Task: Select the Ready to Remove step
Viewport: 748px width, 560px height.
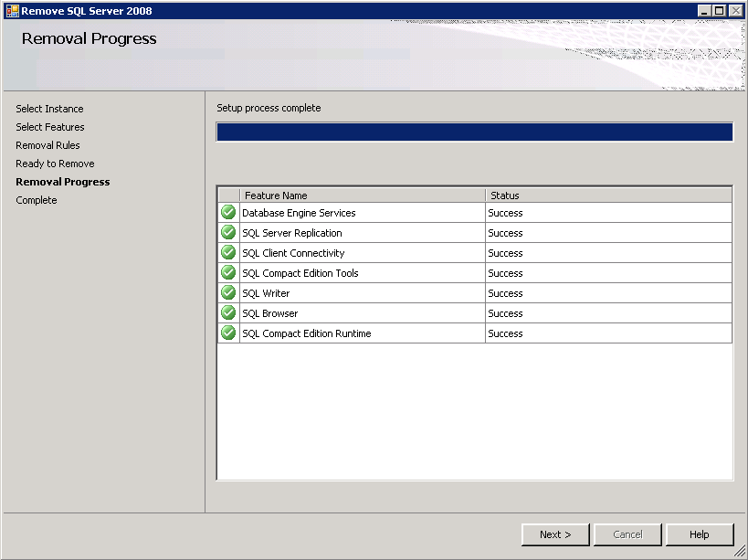Action: pos(56,164)
